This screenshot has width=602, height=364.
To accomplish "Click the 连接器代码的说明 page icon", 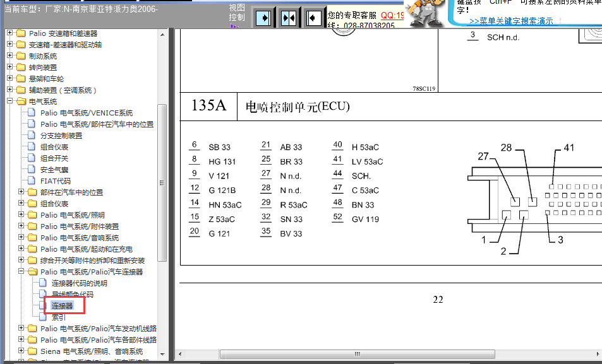I will [44, 283].
